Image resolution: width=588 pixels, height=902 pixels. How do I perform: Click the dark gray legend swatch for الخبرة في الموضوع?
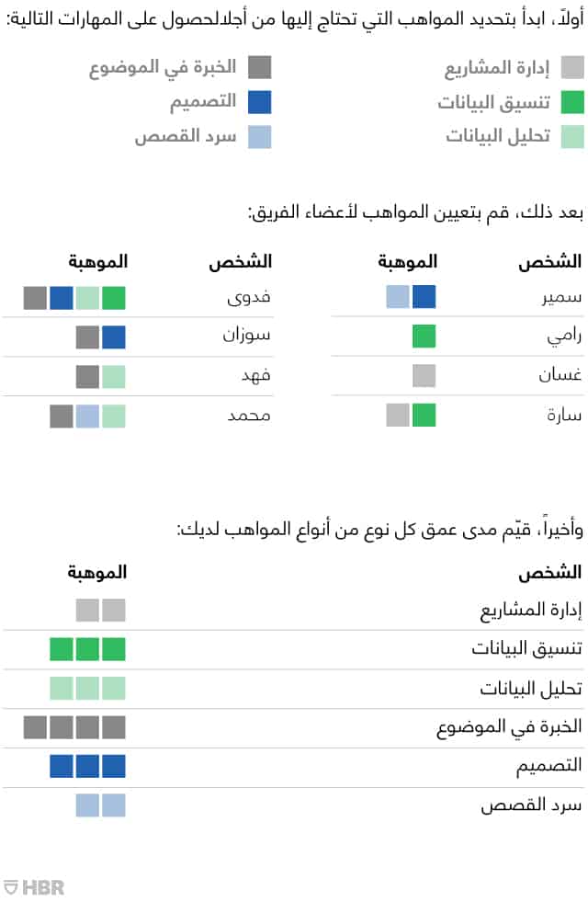pos(260,67)
